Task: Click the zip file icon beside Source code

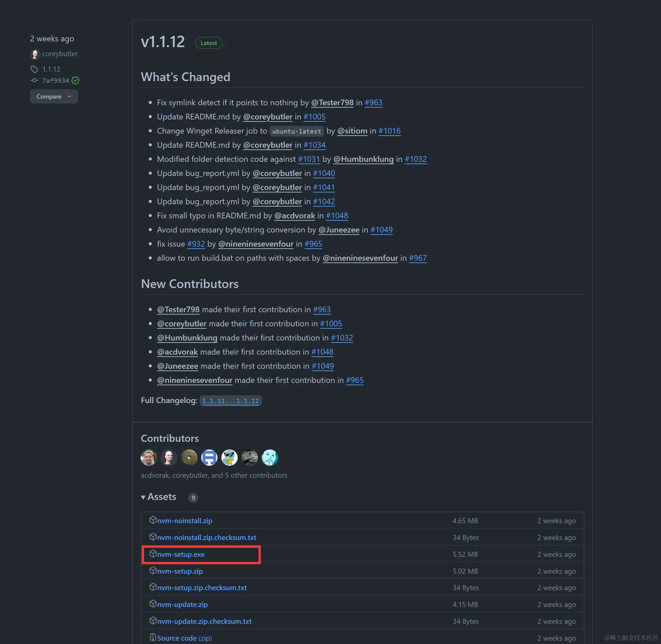Action: click(153, 638)
